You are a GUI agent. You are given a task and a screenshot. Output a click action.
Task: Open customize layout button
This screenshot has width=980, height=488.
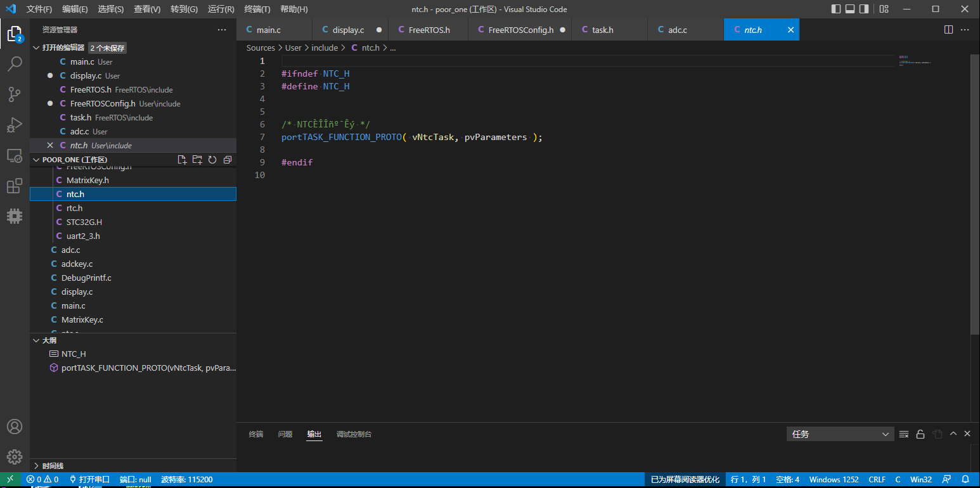884,9
